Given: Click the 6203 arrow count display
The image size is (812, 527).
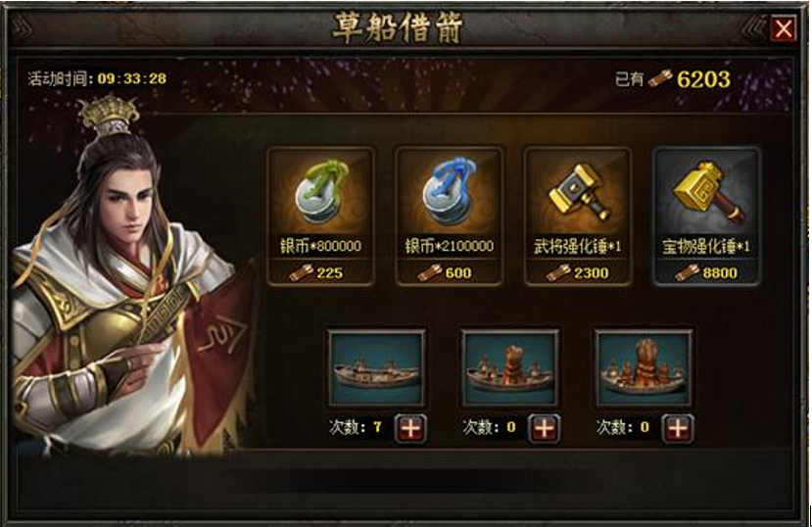Looking at the screenshot, I should click(704, 79).
